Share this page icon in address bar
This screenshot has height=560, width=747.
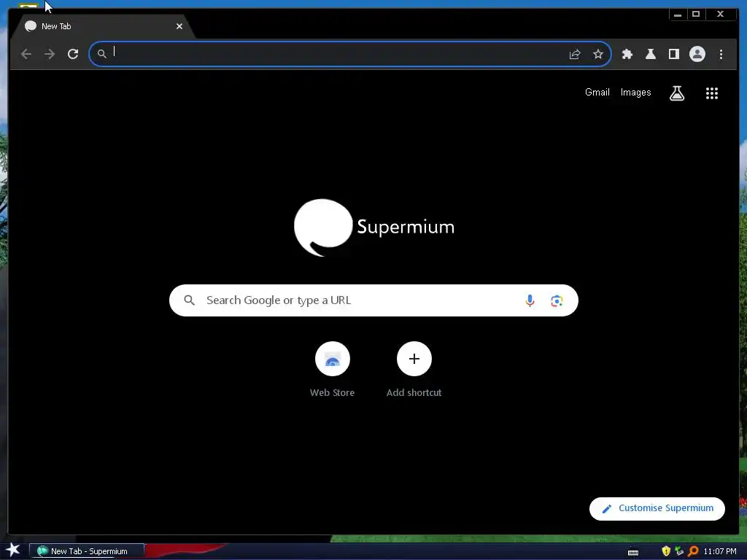[575, 54]
